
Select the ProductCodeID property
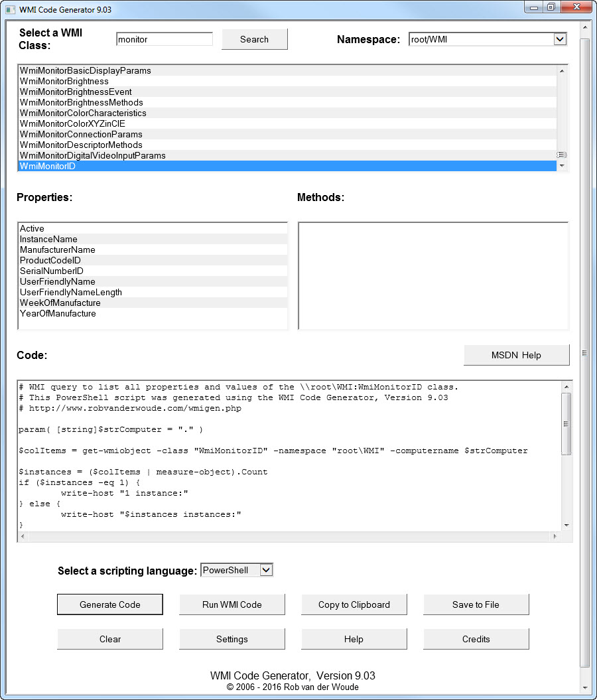coord(153,260)
